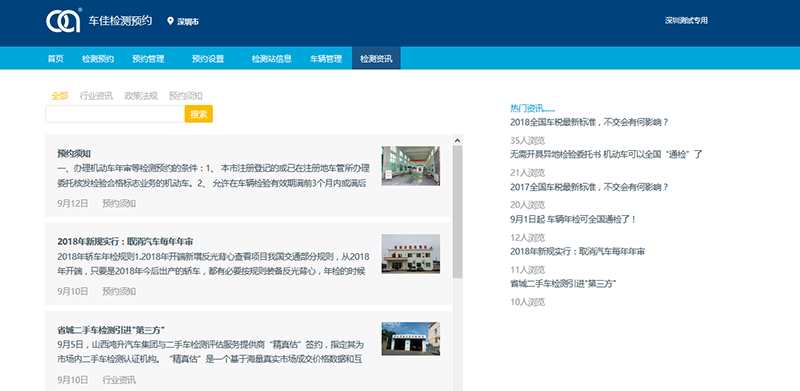800x391 pixels.
Task: Click the 预约须知 tag under the 9月12日 article
Action: click(119, 204)
